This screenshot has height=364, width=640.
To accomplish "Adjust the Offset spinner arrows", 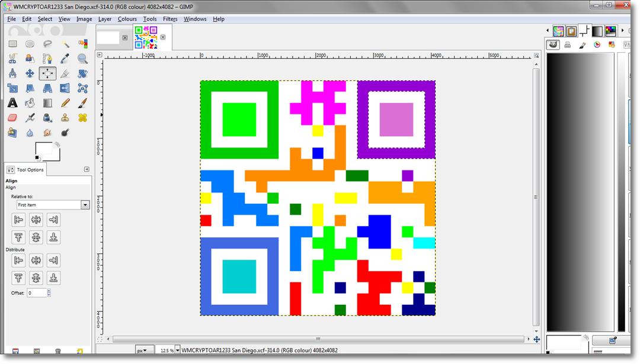I will coord(49,292).
